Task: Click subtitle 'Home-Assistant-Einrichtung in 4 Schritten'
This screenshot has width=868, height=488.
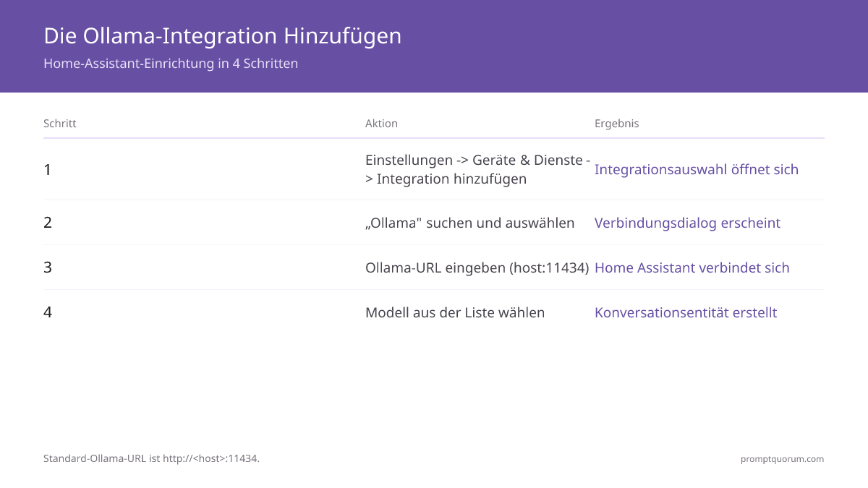Action: pyautogui.click(x=171, y=63)
